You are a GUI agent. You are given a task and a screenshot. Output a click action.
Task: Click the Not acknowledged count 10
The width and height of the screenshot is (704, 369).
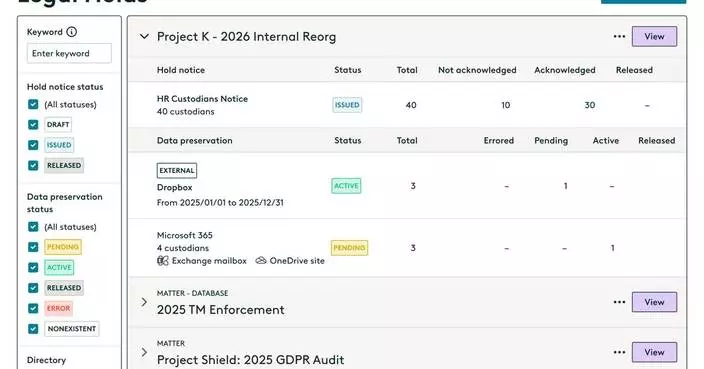[506, 105]
